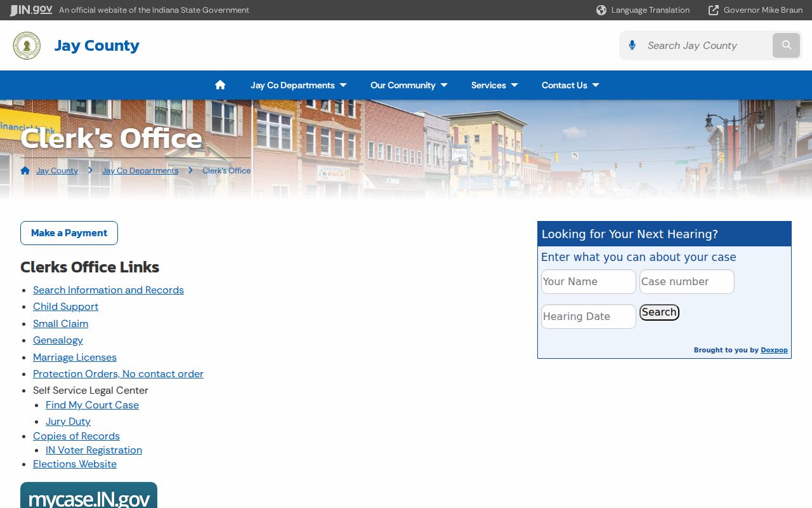
Task: Open the IN Voter Registration link
Action: click(x=94, y=450)
